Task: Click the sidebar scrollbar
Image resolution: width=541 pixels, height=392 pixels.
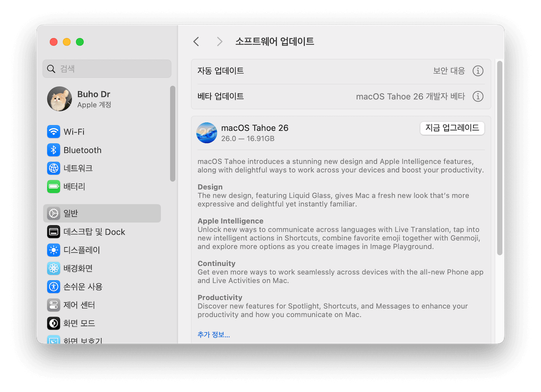Action: [172, 134]
